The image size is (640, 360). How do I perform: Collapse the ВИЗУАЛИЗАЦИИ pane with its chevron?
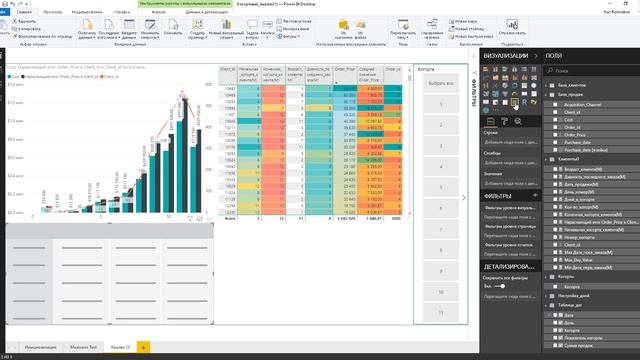pos(536,56)
